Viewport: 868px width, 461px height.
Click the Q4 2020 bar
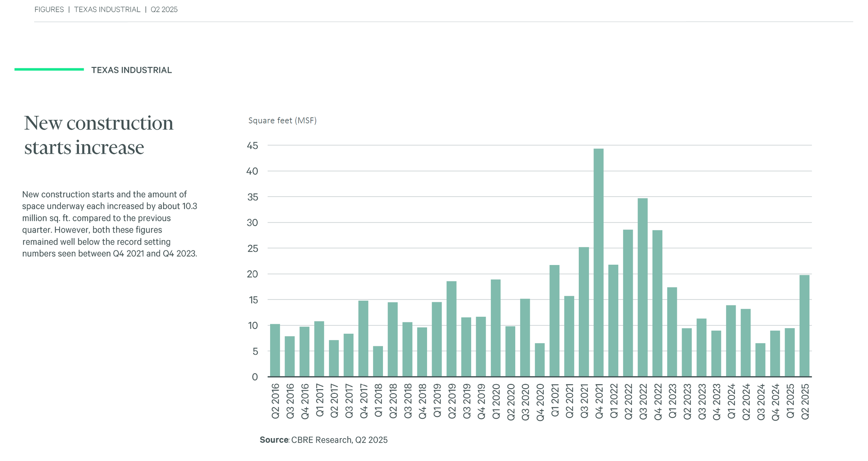(x=540, y=360)
